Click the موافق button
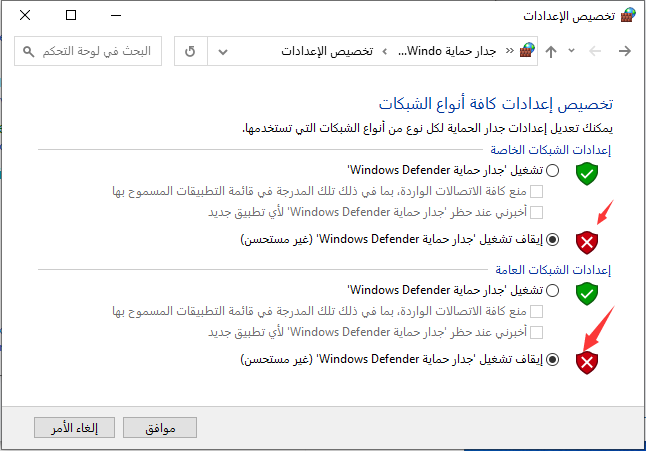The width and height of the screenshot is (646, 451). [160, 428]
